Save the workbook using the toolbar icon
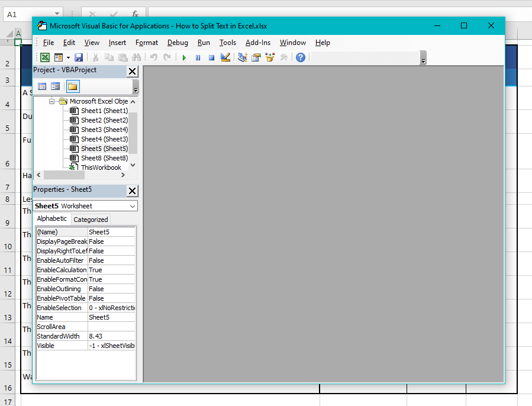The width and height of the screenshot is (532, 406). 78,57
